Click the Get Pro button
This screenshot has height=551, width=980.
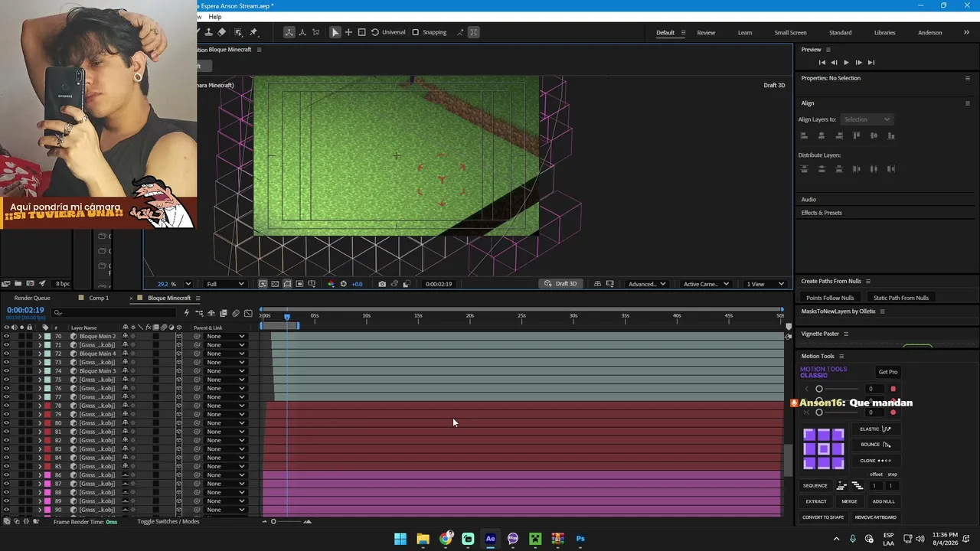(x=888, y=372)
